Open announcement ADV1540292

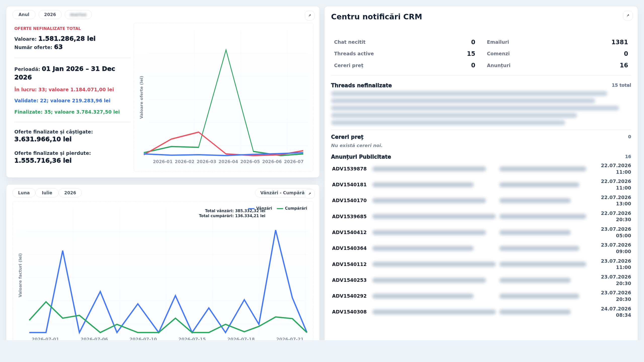(481, 296)
